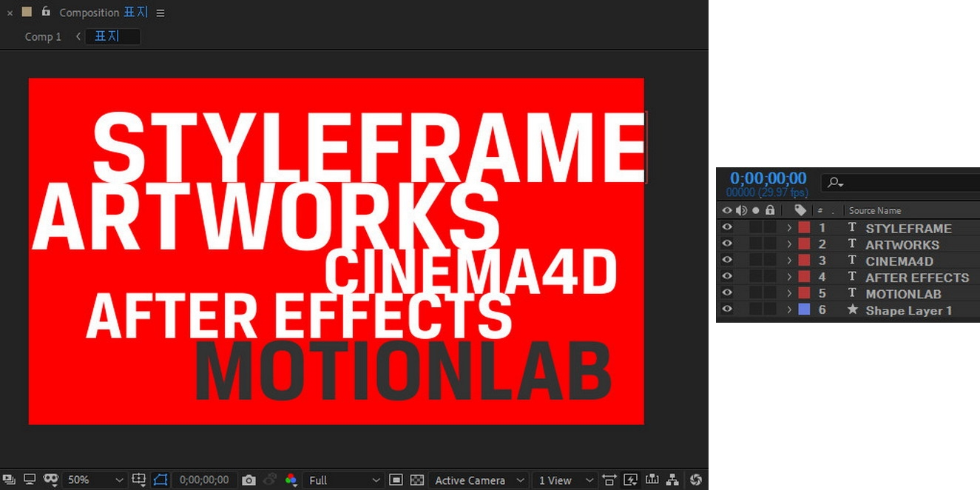This screenshot has height=490, width=980.
Task: Click the viewer footer timecode 0;00;00;00
Action: point(205,480)
